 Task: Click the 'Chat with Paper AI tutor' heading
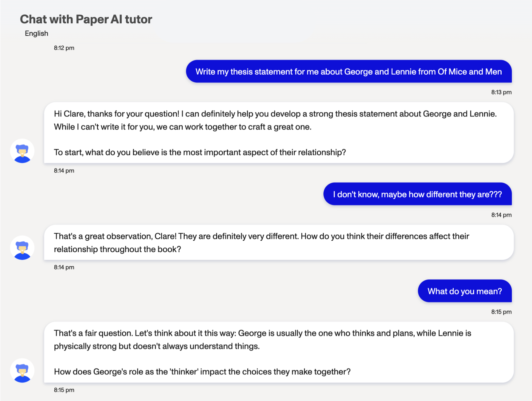pos(86,19)
